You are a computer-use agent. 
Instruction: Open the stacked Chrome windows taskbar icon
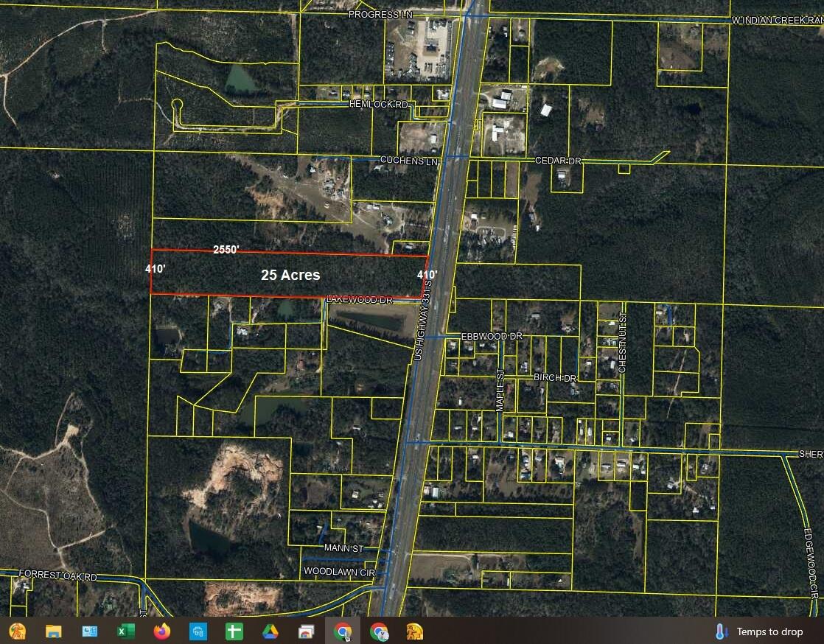[x=307, y=631]
